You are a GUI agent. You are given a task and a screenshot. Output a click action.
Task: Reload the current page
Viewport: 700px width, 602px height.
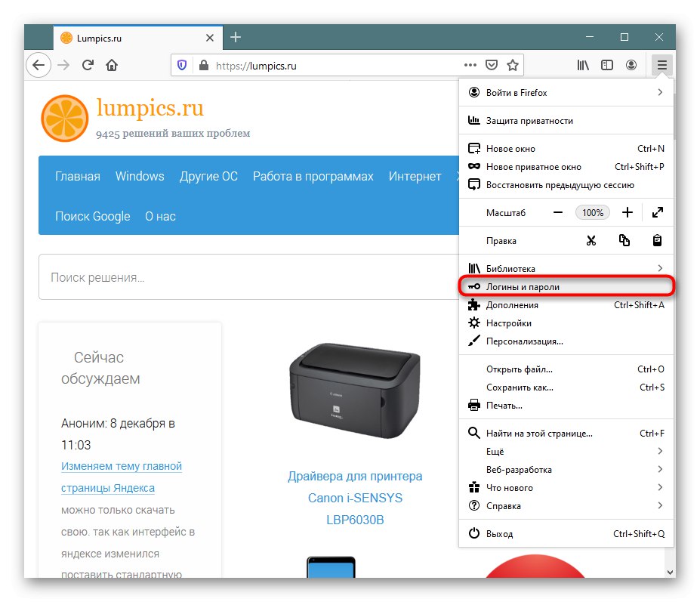pos(88,65)
